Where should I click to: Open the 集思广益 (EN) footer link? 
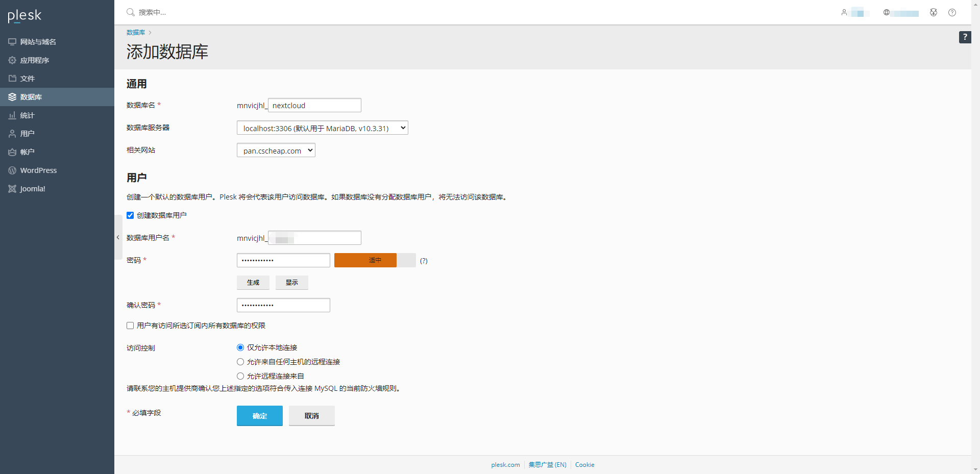tap(547, 465)
